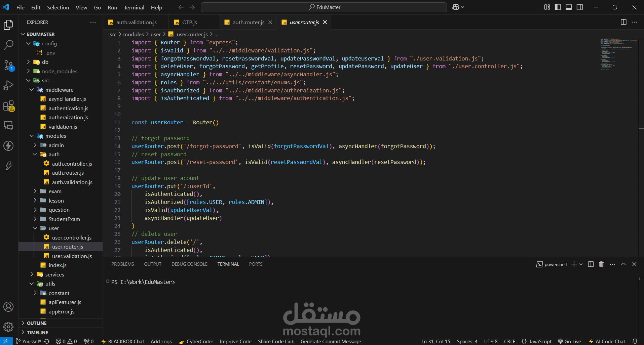The width and height of the screenshot is (644, 345).
Task: Click the code minimap preview
Action: (x=619, y=54)
